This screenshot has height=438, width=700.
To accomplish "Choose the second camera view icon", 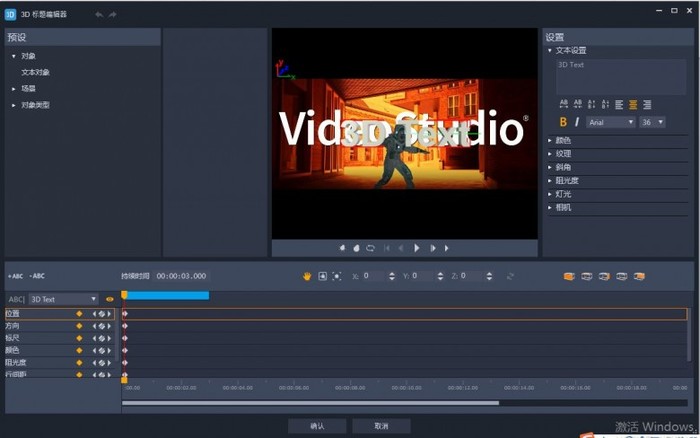I will pyautogui.click(x=587, y=276).
